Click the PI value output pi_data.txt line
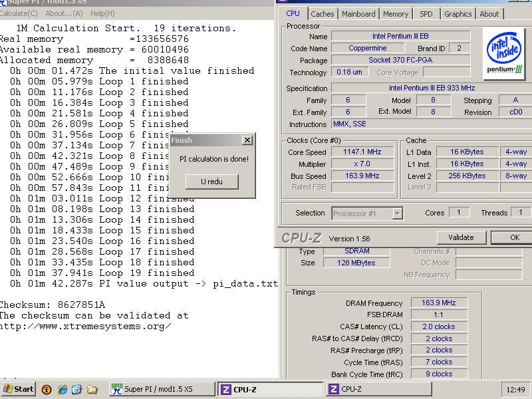Screen dimensions: 532x399 click(144, 284)
